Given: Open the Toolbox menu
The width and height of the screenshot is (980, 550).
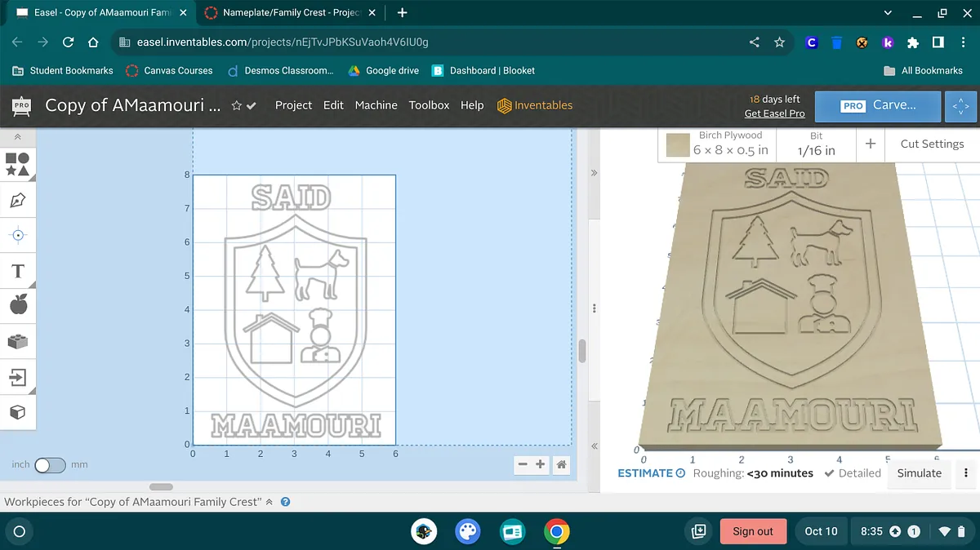Looking at the screenshot, I should [x=429, y=105].
